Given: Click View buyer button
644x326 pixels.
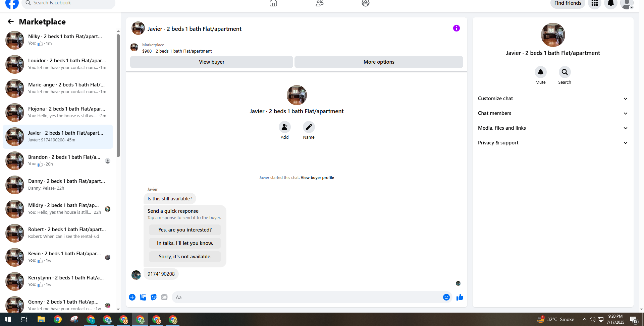Looking at the screenshot, I should pyautogui.click(x=212, y=62).
